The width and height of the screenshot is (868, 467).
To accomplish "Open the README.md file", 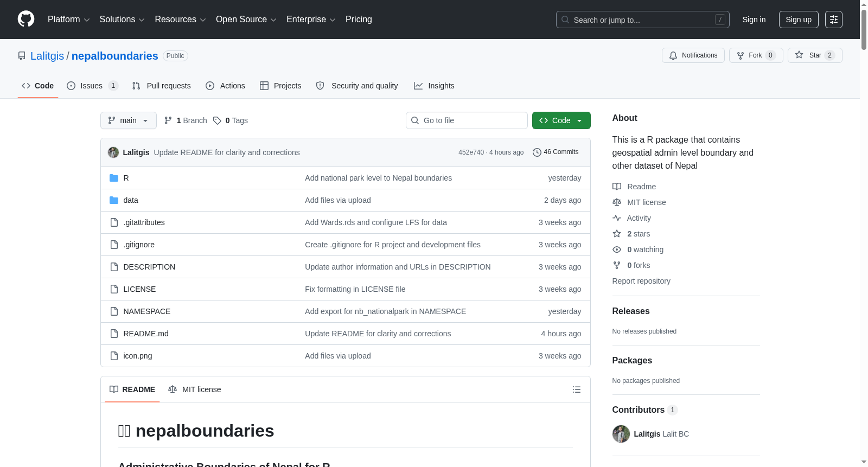I will (x=146, y=334).
